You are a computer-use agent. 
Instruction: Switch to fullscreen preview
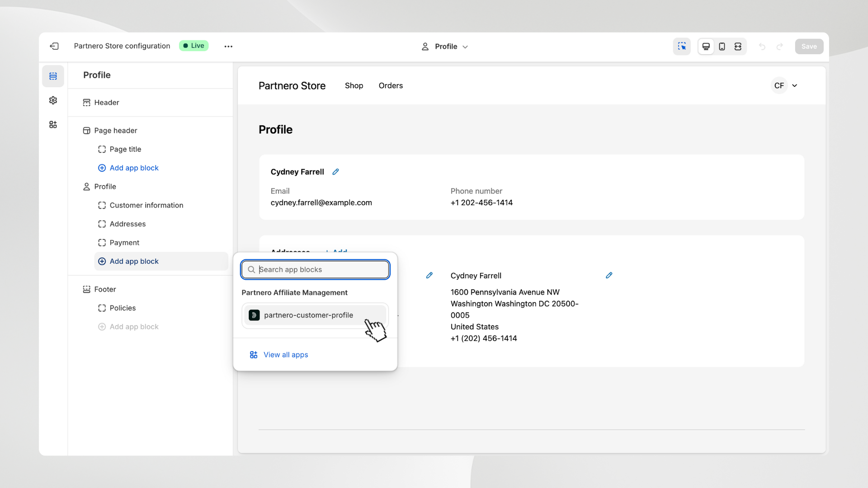(x=738, y=46)
